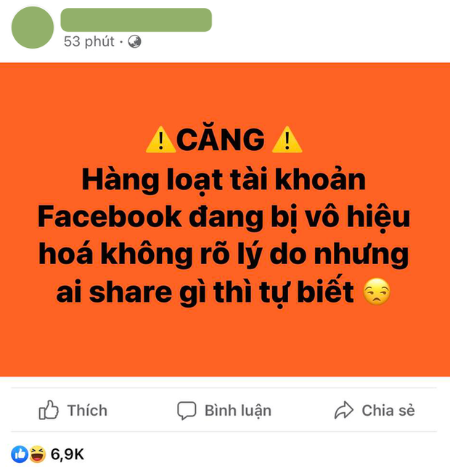View reactions via the 6,9K count
This screenshot has height=476, width=450.
pos(67,454)
